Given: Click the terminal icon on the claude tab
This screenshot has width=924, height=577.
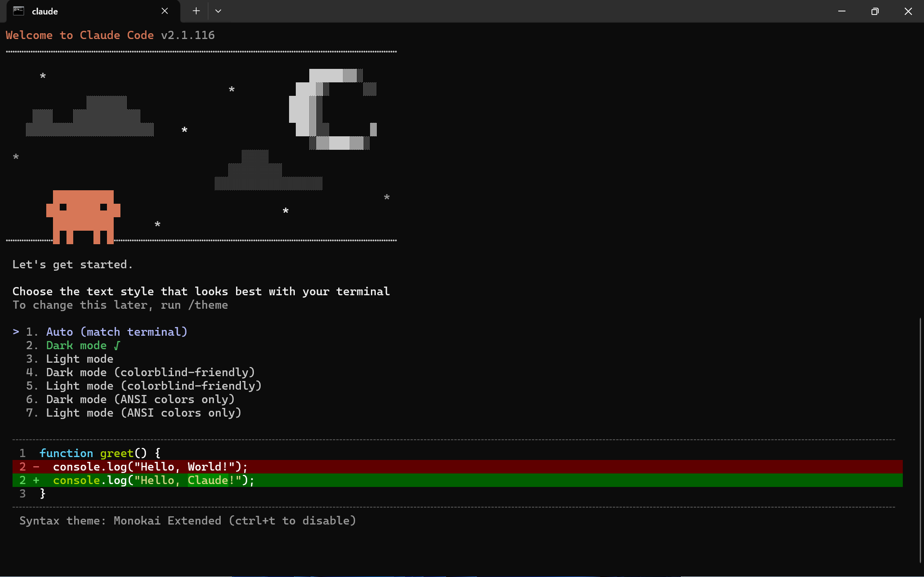Looking at the screenshot, I should 19,11.
